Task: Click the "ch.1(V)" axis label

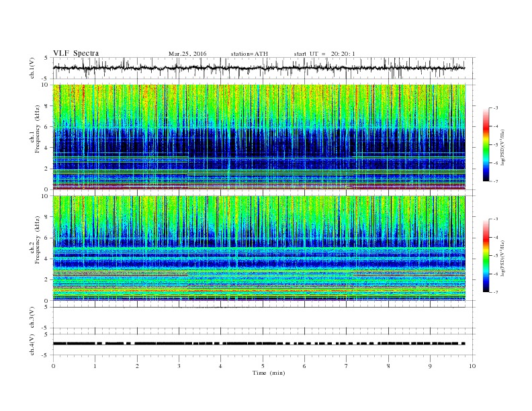Action: point(32,68)
